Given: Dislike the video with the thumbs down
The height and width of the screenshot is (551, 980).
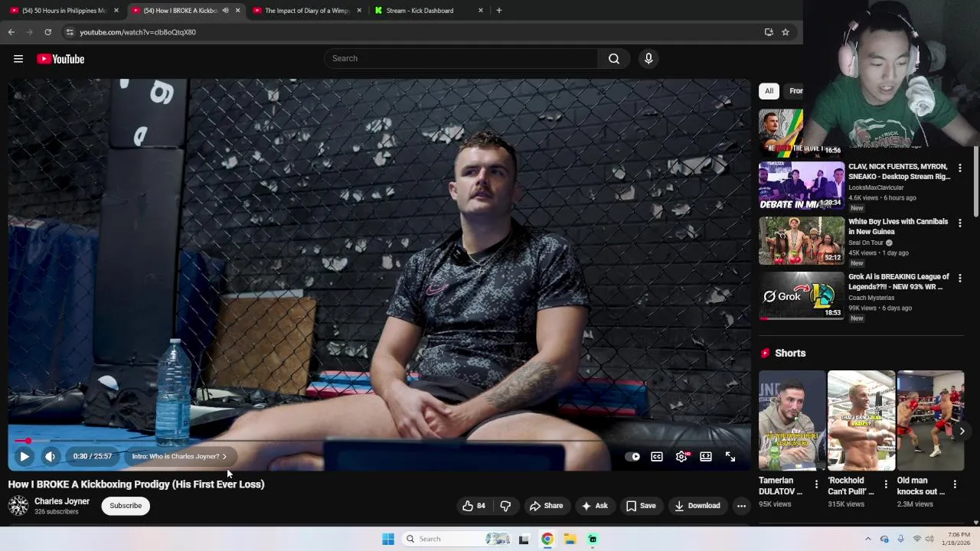Looking at the screenshot, I should click(x=505, y=506).
